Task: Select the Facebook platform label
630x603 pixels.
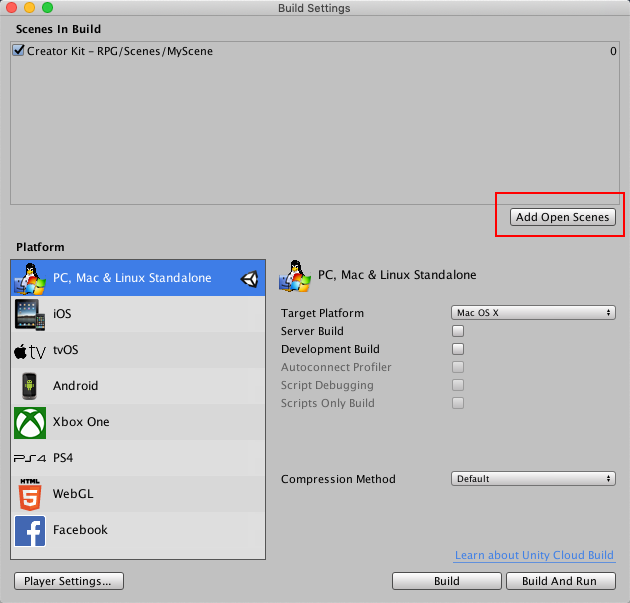Action: (80, 530)
